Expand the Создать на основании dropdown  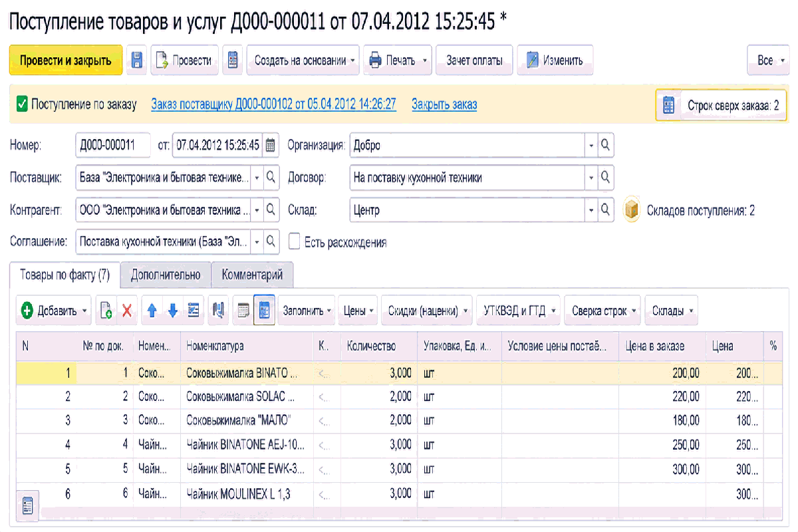click(352, 61)
